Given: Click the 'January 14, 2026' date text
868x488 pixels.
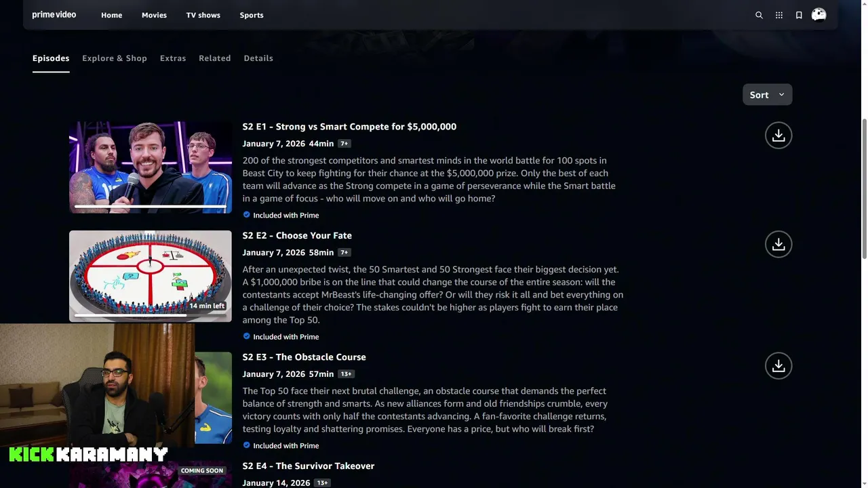Looking at the screenshot, I should (x=276, y=483).
